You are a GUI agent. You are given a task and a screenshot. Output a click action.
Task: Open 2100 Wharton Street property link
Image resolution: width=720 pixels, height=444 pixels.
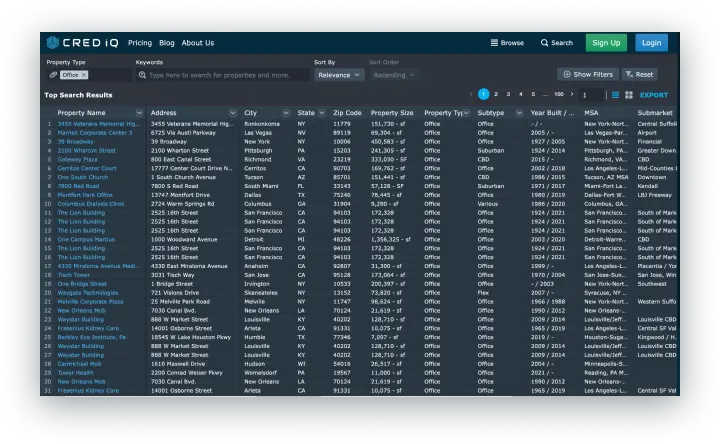tap(86, 151)
